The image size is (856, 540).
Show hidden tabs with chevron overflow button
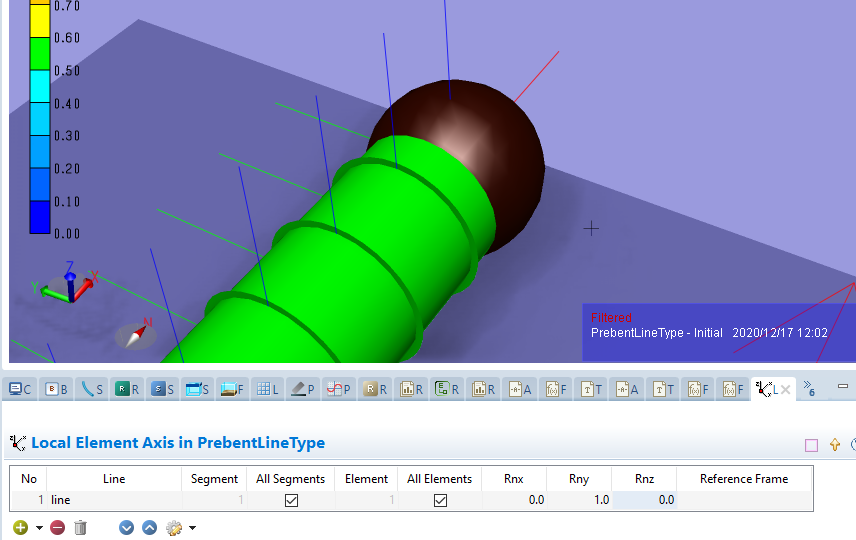pyautogui.click(x=808, y=389)
